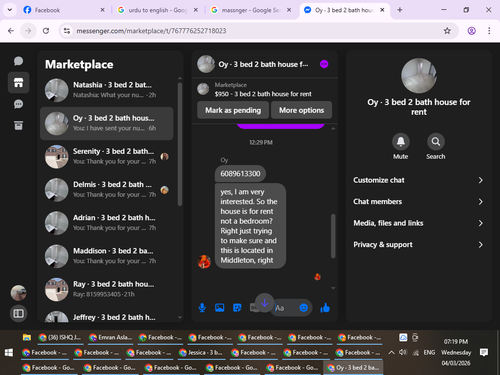Select the Marketplace storefront sidebar icon
This screenshot has width=500, height=375.
click(x=18, y=82)
